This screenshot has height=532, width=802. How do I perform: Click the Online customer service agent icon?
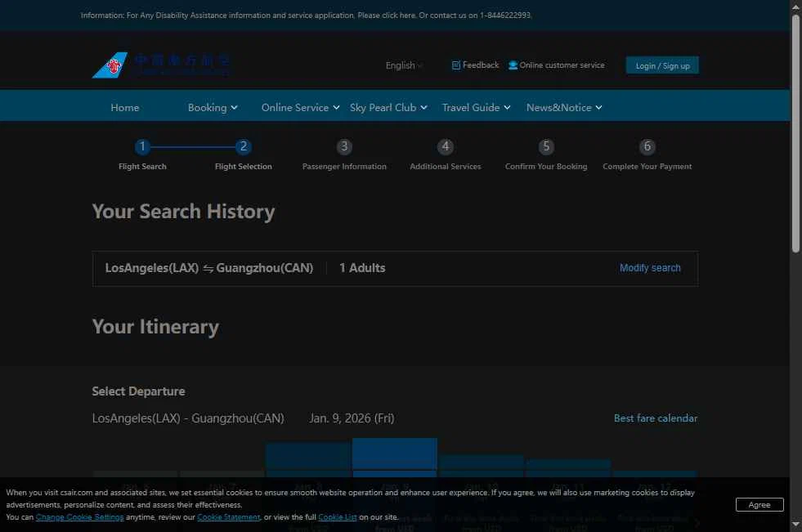(513, 65)
